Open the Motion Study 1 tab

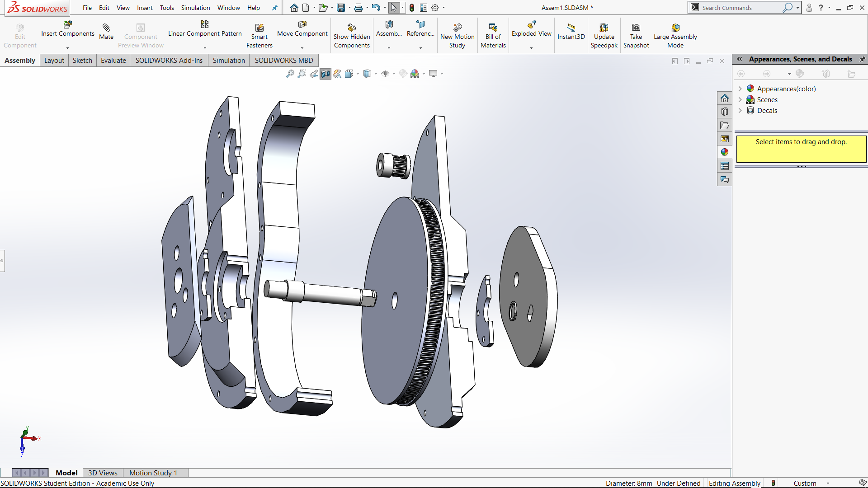[153, 473]
